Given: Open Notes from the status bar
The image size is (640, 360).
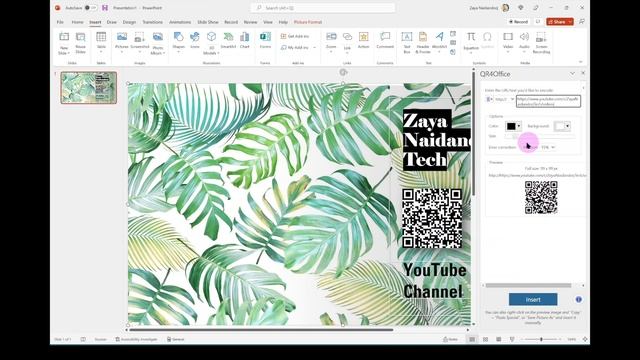Looking at the screenshot, I should coord(451,339).
